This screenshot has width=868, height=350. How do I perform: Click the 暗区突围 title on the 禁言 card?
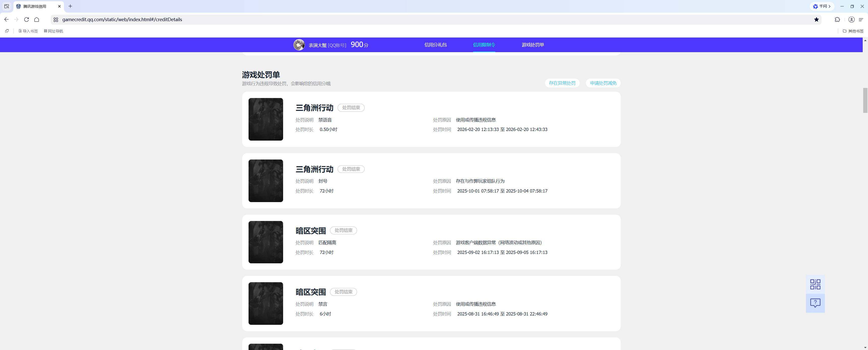311,292
